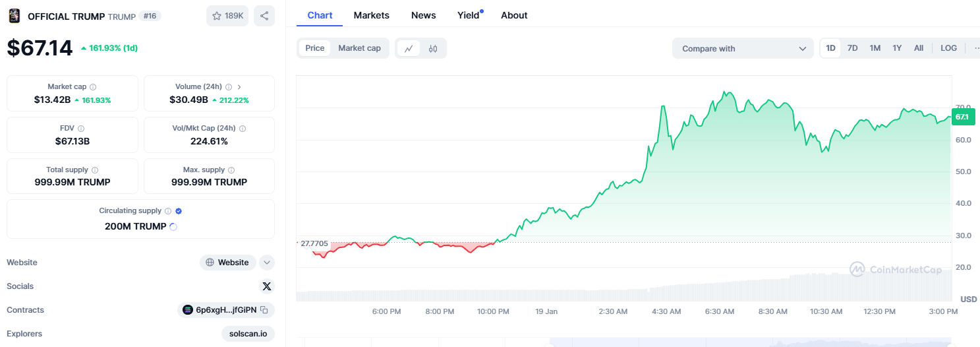Set chart range to 1Y
Image resolution: width=980 pixels, height=347 pixels.
[x=897, y=48]
